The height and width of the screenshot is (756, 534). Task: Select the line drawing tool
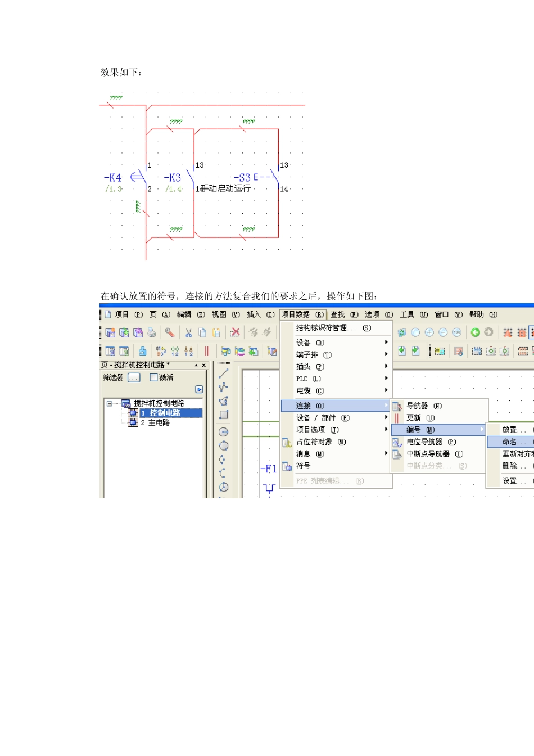pyautogui.click(x=223, y=373)
